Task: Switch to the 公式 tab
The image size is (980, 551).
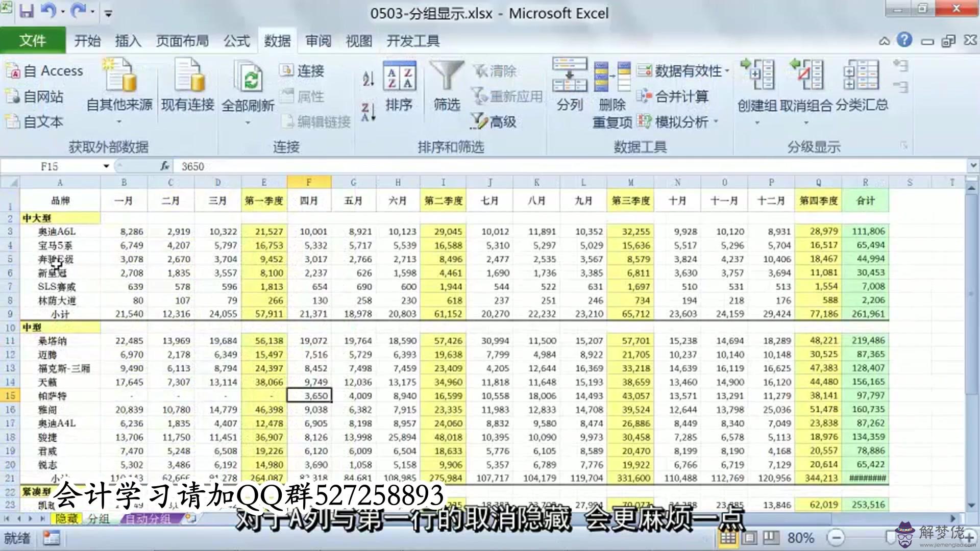Action: tap(237, 41)
